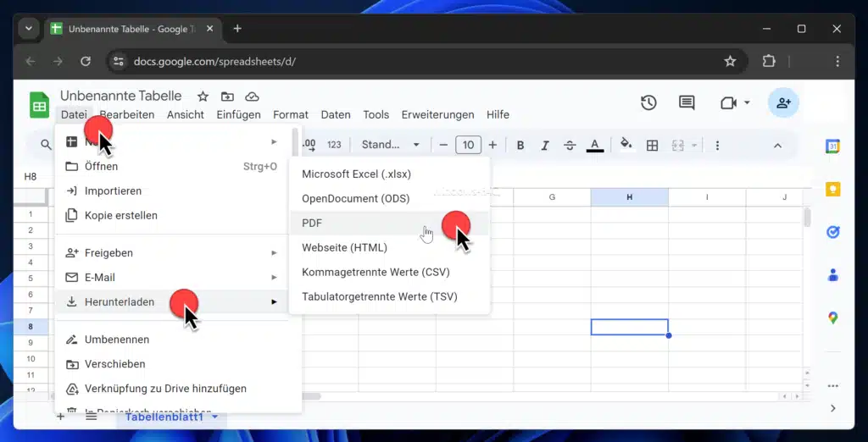
Task: Toggle strikethrough formatting
Action: [570, 146]
